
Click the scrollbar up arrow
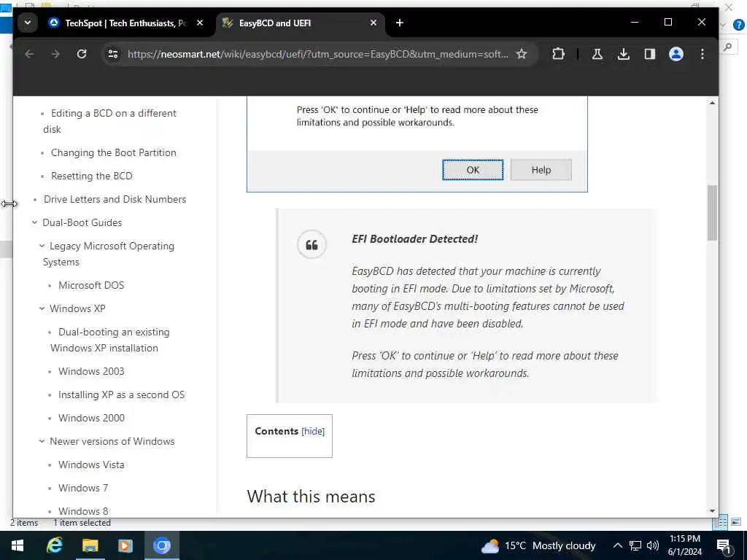(x=712, y=103)
